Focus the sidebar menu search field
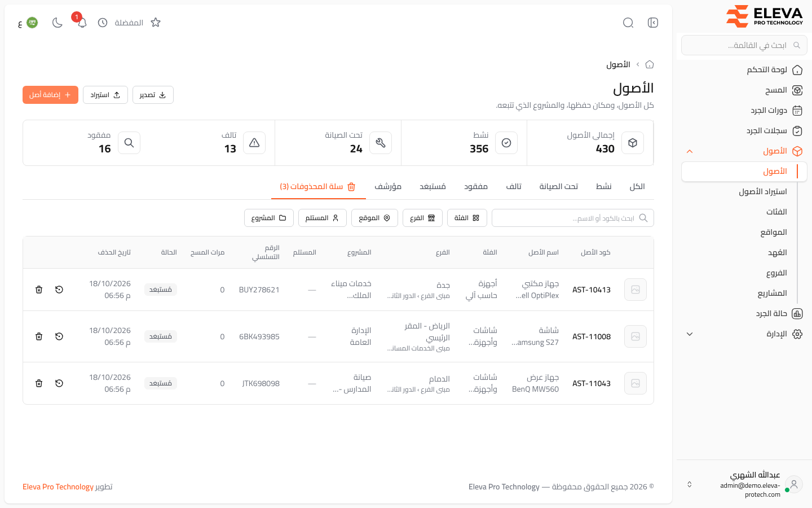Image resolution: width=812 pixels, height=508 pixels. tap(744, 45)
